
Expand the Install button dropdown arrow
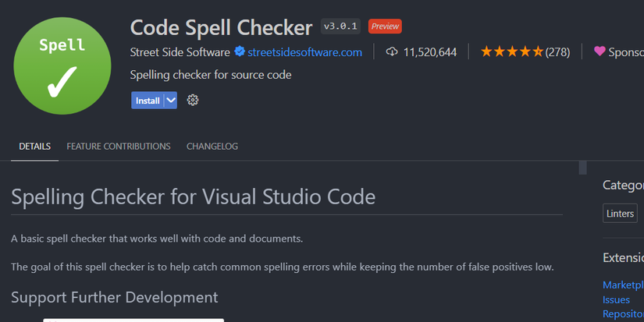click(171, 101)
